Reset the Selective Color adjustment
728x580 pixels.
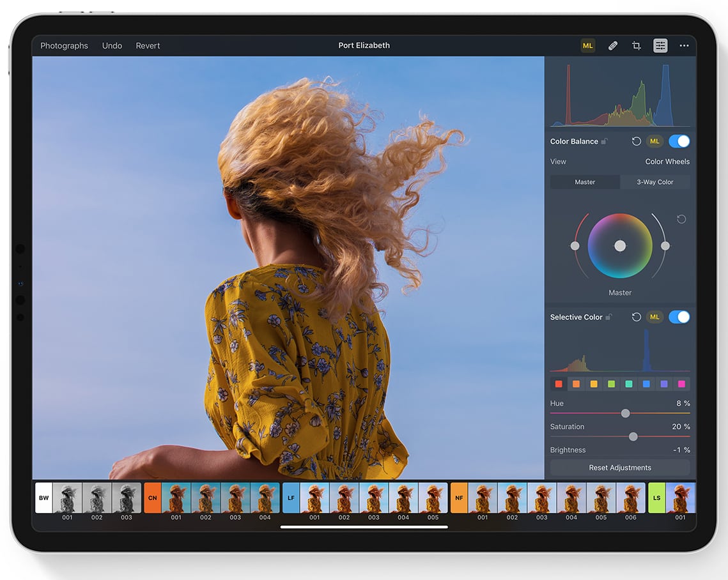tap(636, 317)
